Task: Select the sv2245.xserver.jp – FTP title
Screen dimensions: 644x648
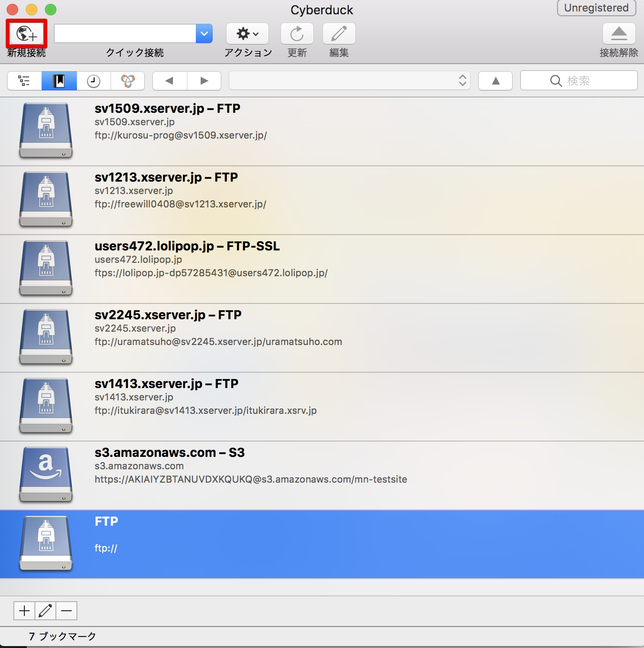Action: 168,315
